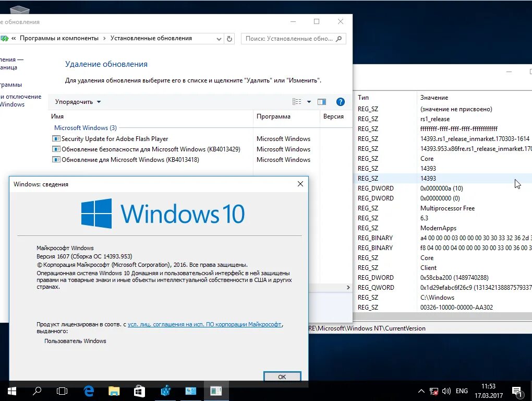
Task: Click OK in the Windows info dialog
Action: [x=282, y=376]
